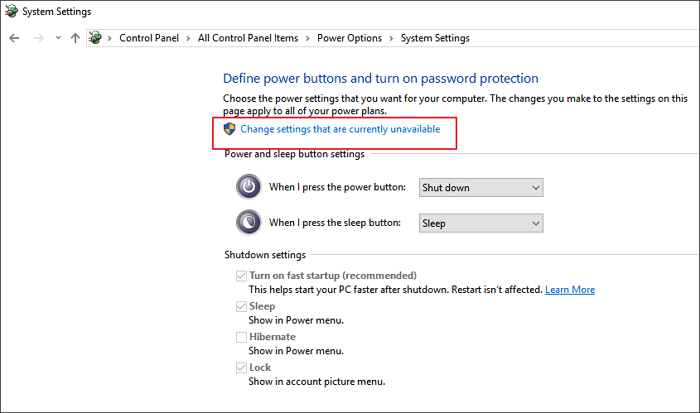Toggle the Sleep checkbox
700x413 pixels.
pyautogui.click(x=241, y=306)
